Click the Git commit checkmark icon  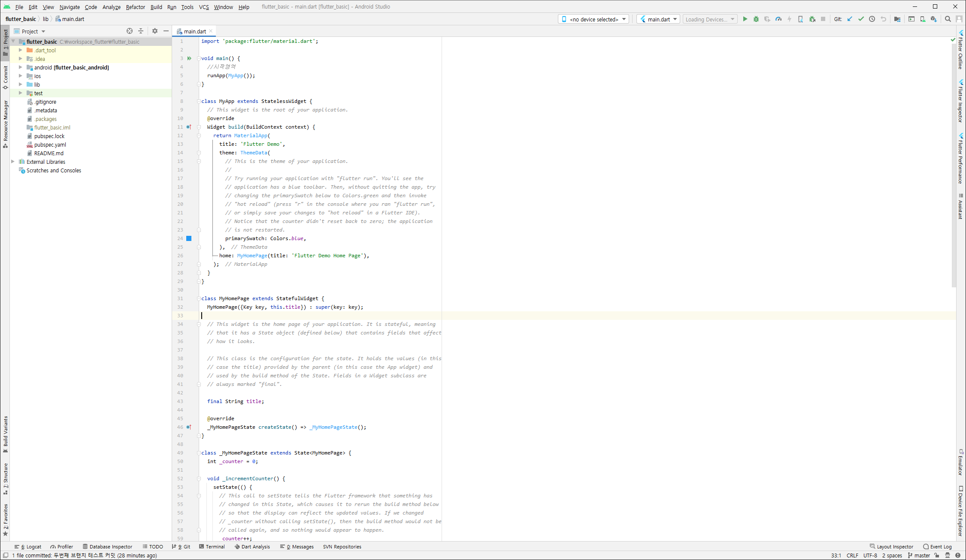tap(861, 19)
